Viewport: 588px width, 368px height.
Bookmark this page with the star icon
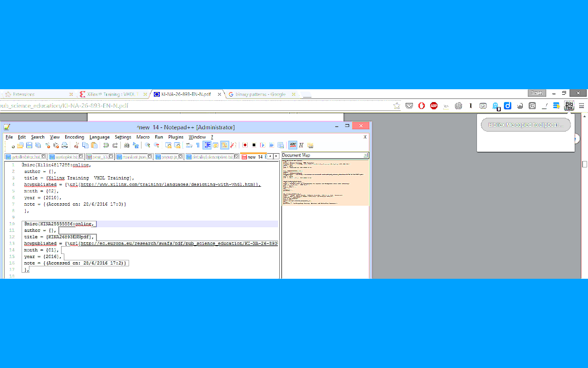397,106
